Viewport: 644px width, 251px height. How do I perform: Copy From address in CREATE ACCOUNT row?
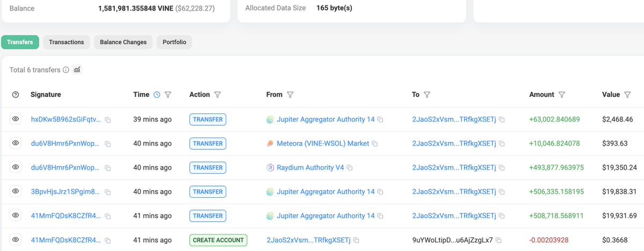356,240
